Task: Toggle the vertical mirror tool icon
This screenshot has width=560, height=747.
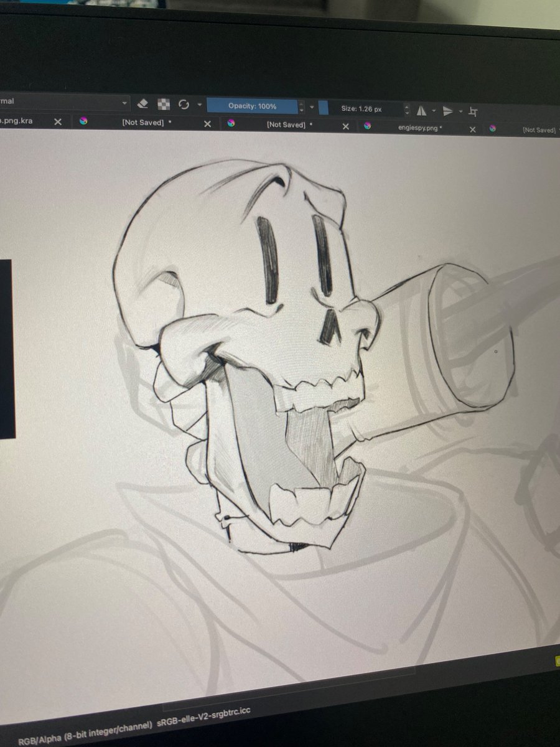Action: click(x=447, y=111)
